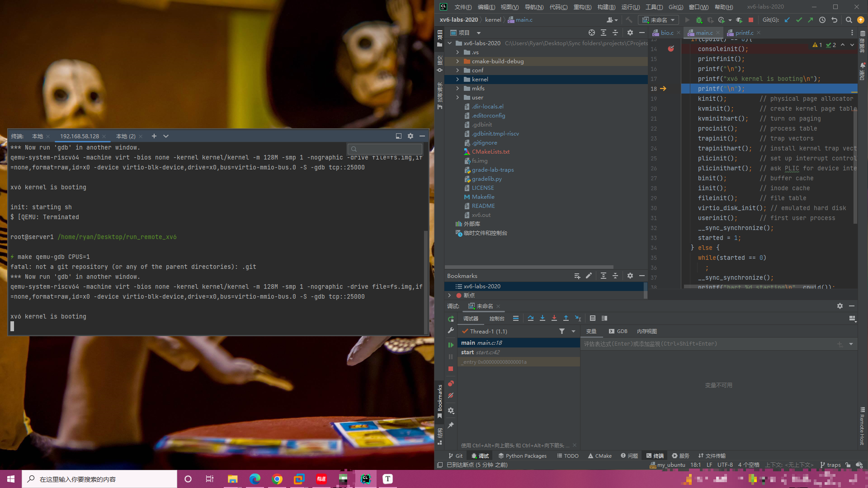
Task: Toggle Mute Breakpoints icon
Action: tap(451, 395)
